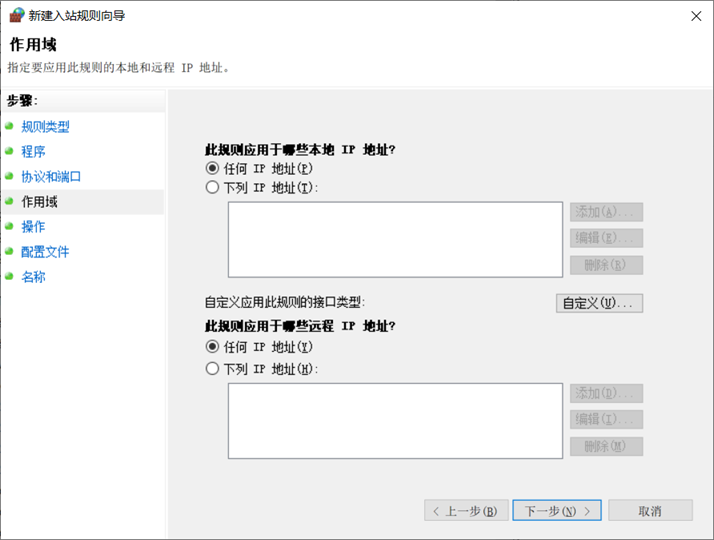Go to the 规则类型 step
This screenshot has width=714, height=540.
coord(45,127)
